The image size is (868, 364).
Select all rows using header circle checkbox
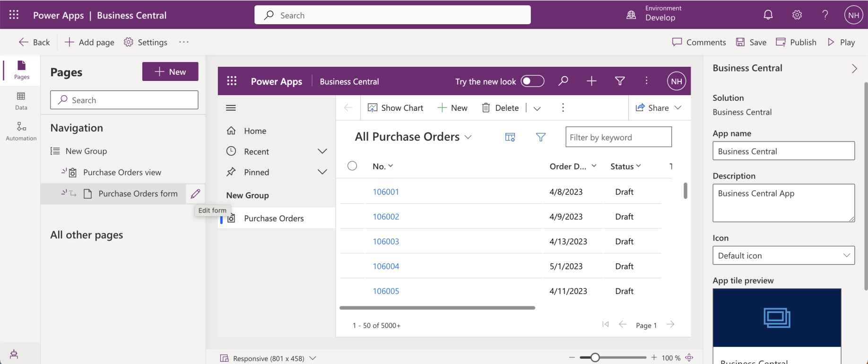[x=352, y=166]
